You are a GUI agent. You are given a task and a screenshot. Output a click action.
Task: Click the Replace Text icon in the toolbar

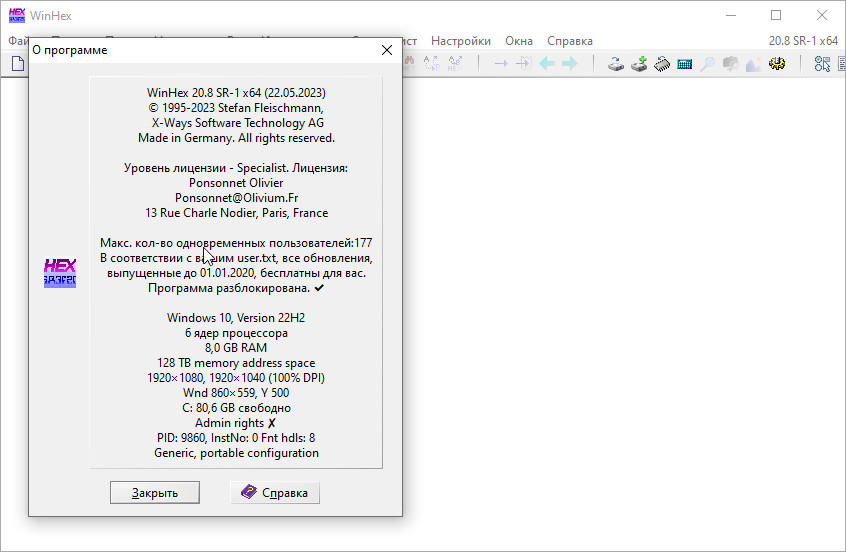[x=432, y=64]
